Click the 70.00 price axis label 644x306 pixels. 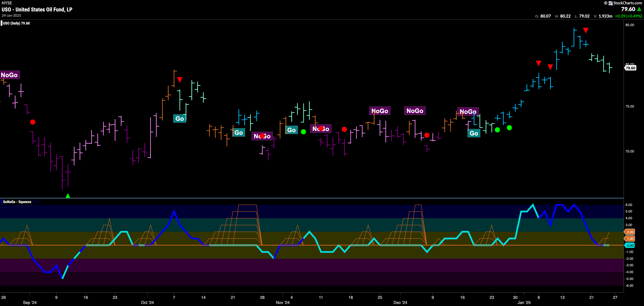pos(630,151)
